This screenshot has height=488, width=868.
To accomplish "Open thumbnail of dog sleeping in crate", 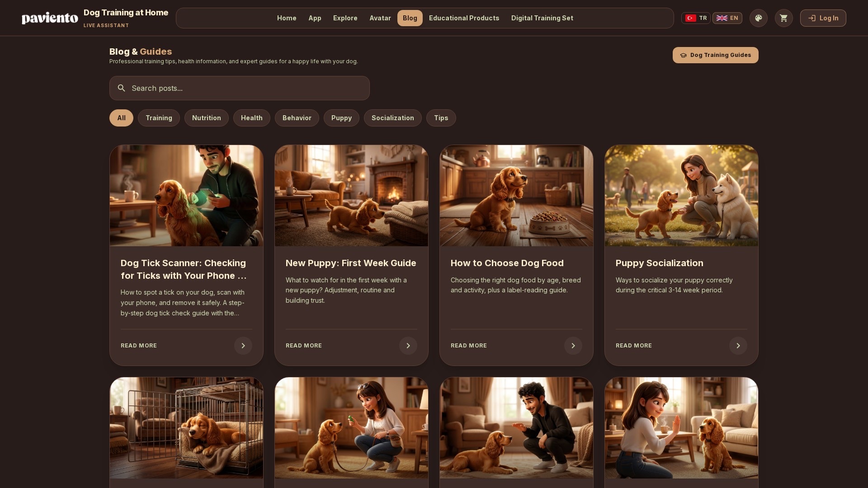I will [186, 428].
